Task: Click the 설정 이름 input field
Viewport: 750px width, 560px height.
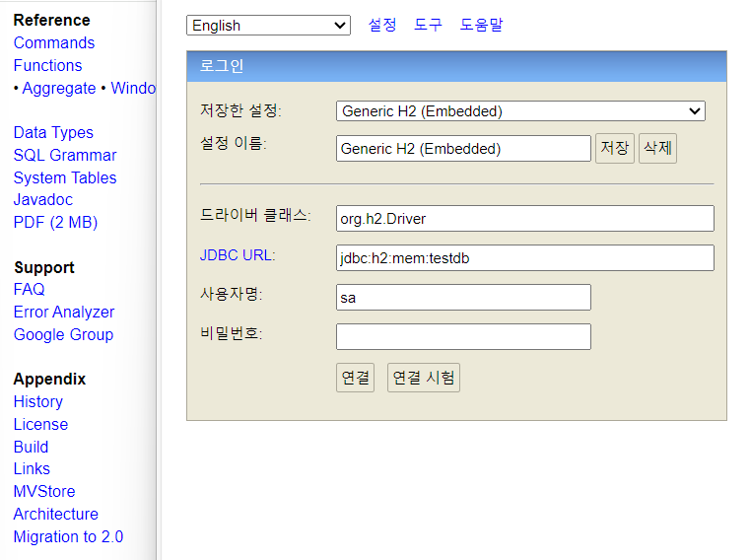Action: pyautogui.click(x=463, y=148)
